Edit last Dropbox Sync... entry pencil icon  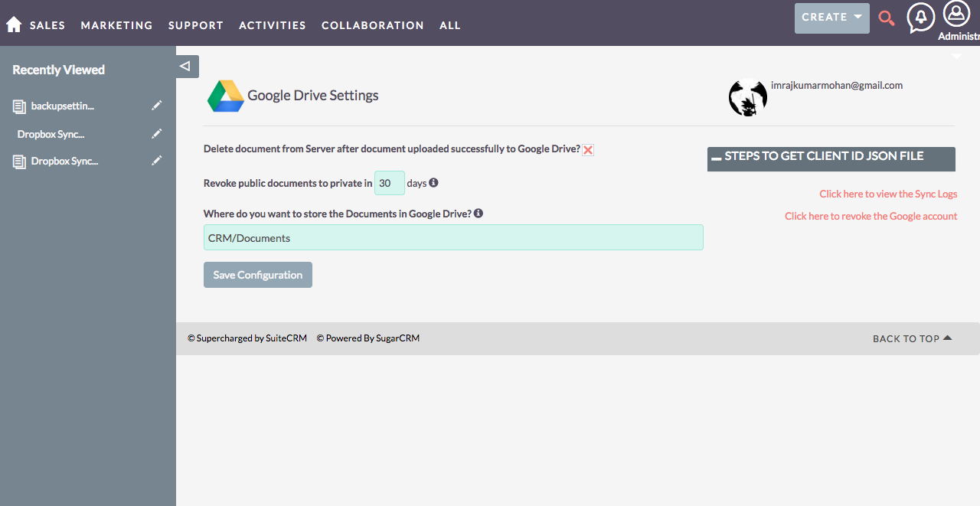click(x=157, y=161)
